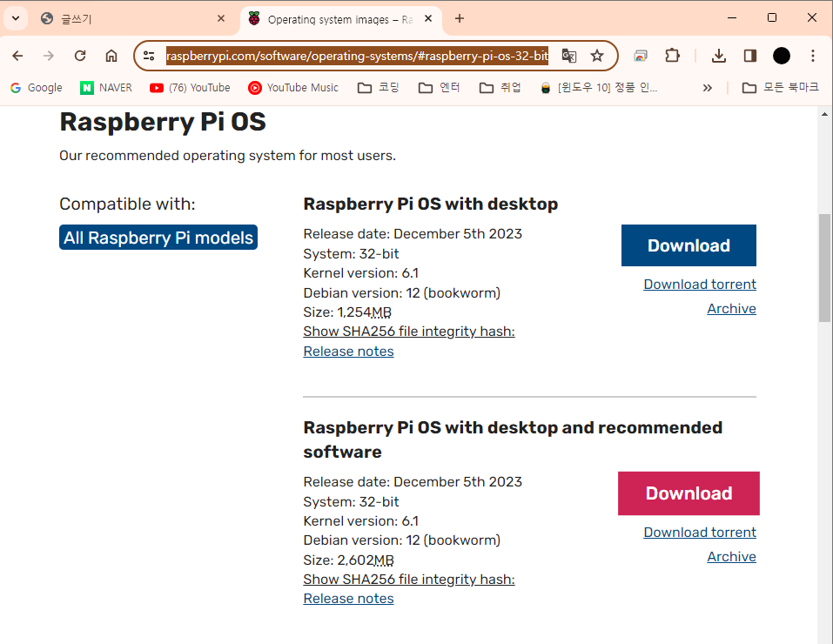Open the 모든 북마크 folder
Screen dimensions: 833x644
(x=781, y=88)
